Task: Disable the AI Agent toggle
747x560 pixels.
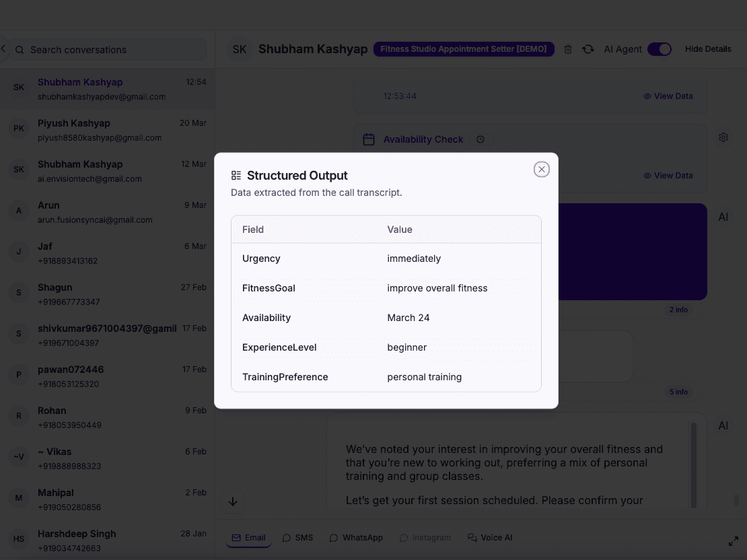Action: coord(659,49)
